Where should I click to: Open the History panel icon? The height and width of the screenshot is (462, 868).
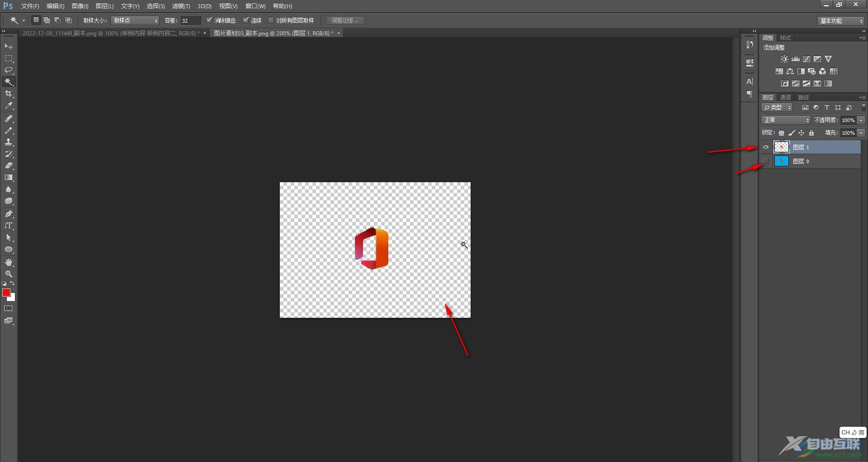coord(750,44)
